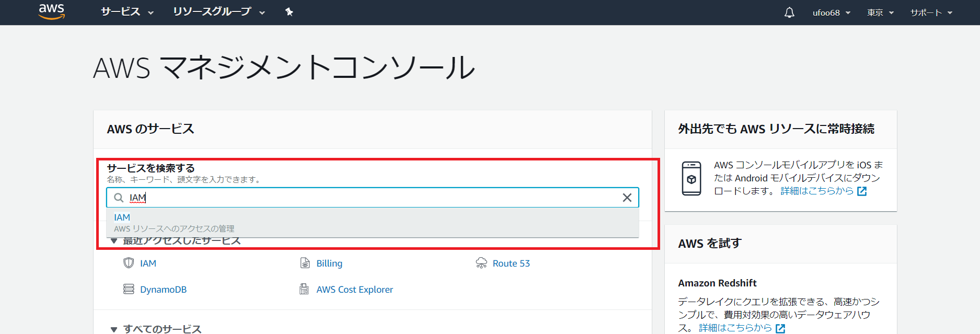Viewport: 980px width, 334px height.
Task: Click the IAM service search field
Action: (x=373, y=198)
